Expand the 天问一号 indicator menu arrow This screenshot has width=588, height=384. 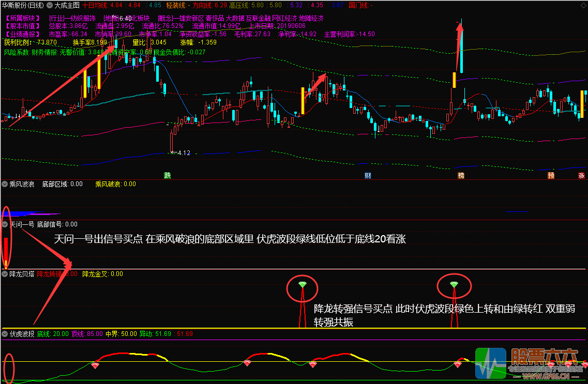(5, 224)
